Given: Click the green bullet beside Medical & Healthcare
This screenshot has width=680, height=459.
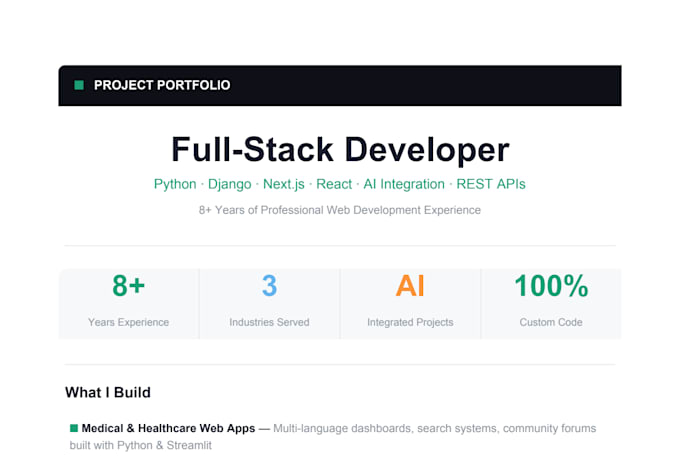Looking at the screenshot, I should pos(74,428).
